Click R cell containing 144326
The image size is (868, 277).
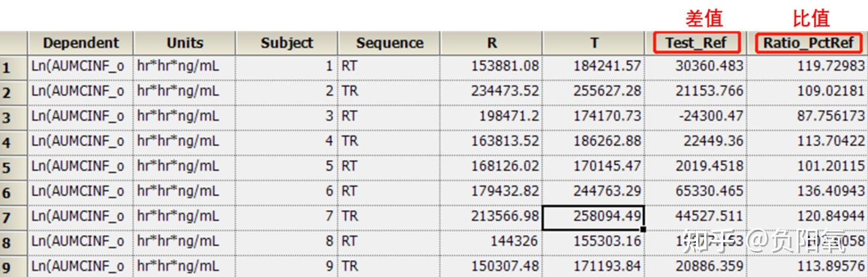[x=491, y=242]
